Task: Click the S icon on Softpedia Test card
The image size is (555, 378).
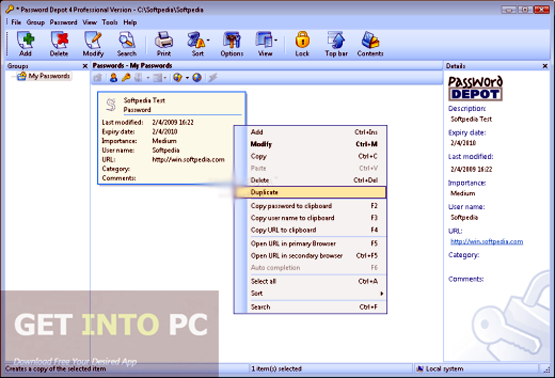Action: 111,104
